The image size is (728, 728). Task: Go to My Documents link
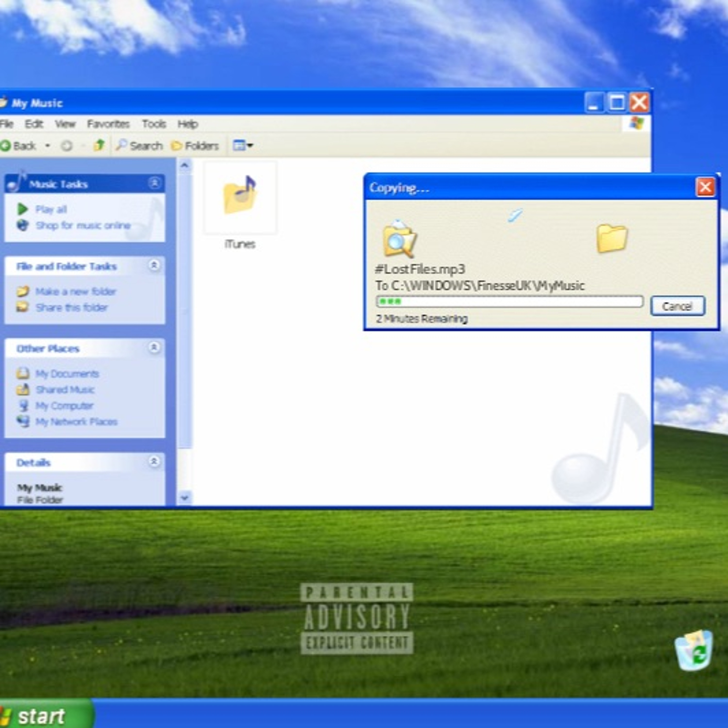[x=67, y=374]
